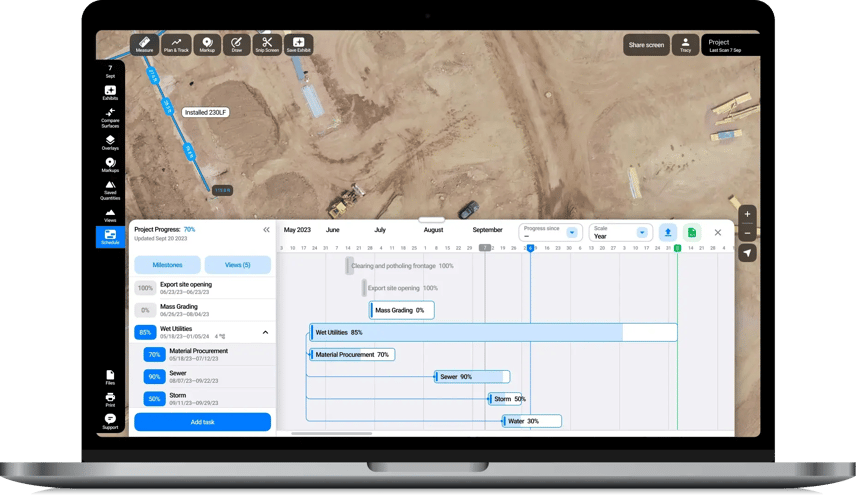
Task: Click the Mass Grading 0% Gantt bar
Action: coord(402,310)
